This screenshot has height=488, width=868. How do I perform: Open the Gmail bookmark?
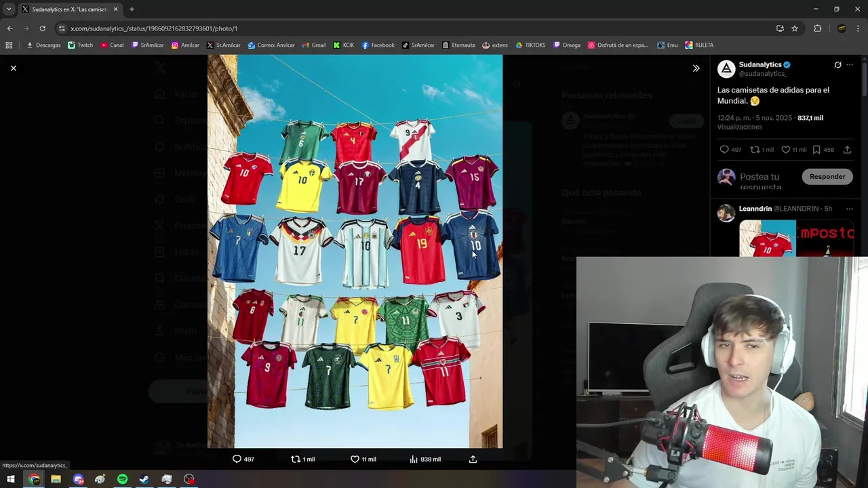point(313,45)
